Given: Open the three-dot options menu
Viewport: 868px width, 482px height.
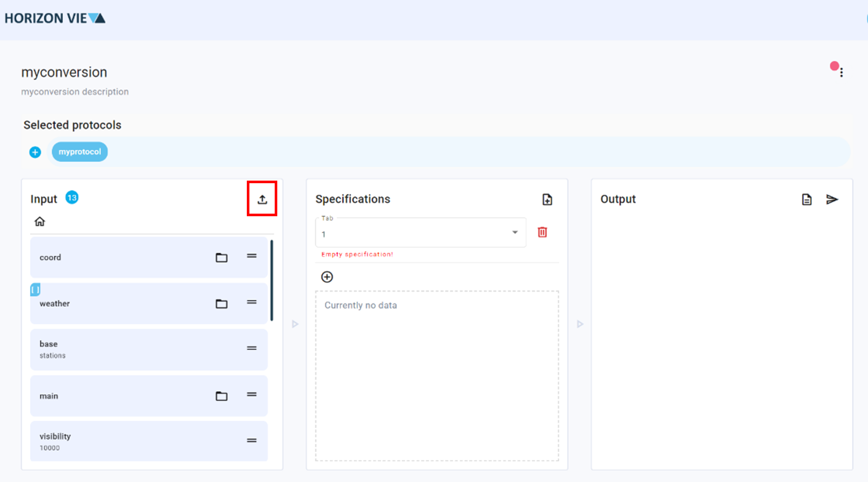Looking at the screenshot, I should (x=841, y=72).
